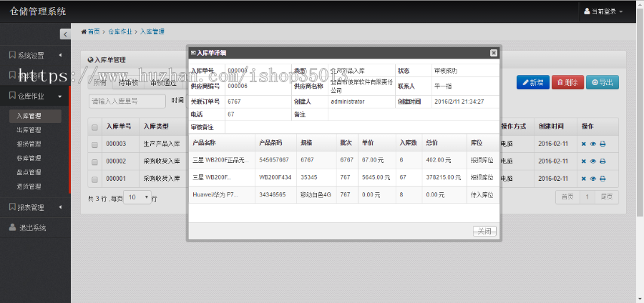Sort by 入库单号 column header
Screen dimensions: 644x303
click(119, 126)
